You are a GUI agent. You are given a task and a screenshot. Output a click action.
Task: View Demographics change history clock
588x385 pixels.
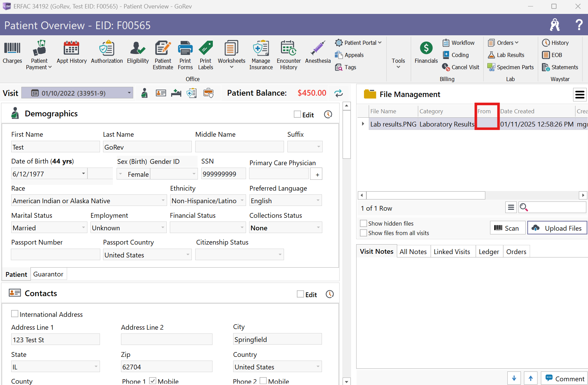tap(328, 114)
